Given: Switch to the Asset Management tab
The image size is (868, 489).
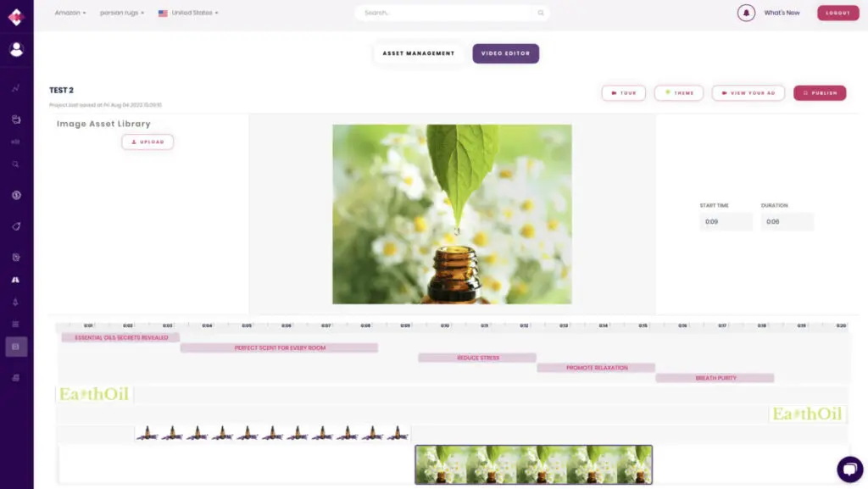Looking at the screenshot, I should click(x=419, y=53).
